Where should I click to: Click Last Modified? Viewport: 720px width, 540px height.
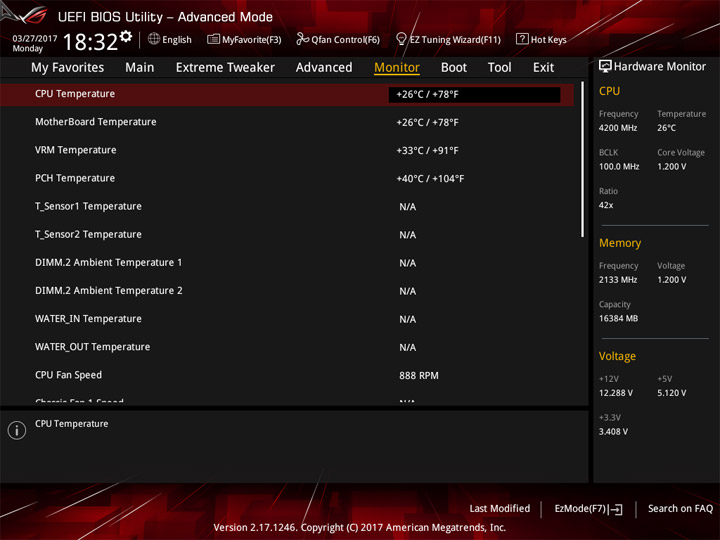pyautogui.click(x=500, y=509)
